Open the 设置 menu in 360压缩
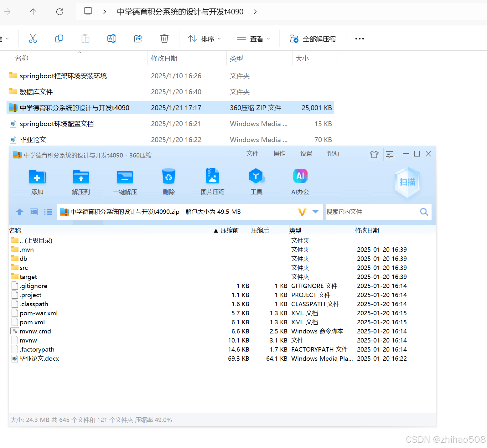This screenshot has height=448, width=487. tap(306, 154)
